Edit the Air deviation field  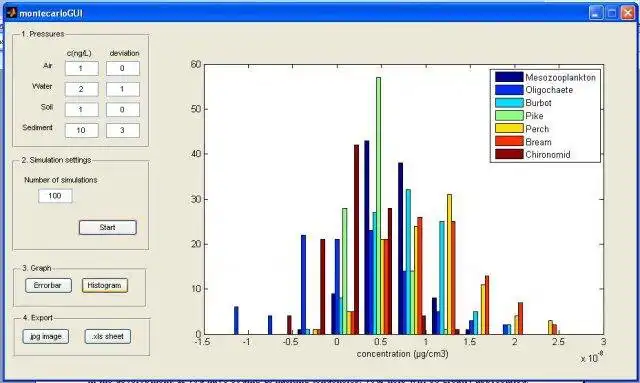click(123, 69)
